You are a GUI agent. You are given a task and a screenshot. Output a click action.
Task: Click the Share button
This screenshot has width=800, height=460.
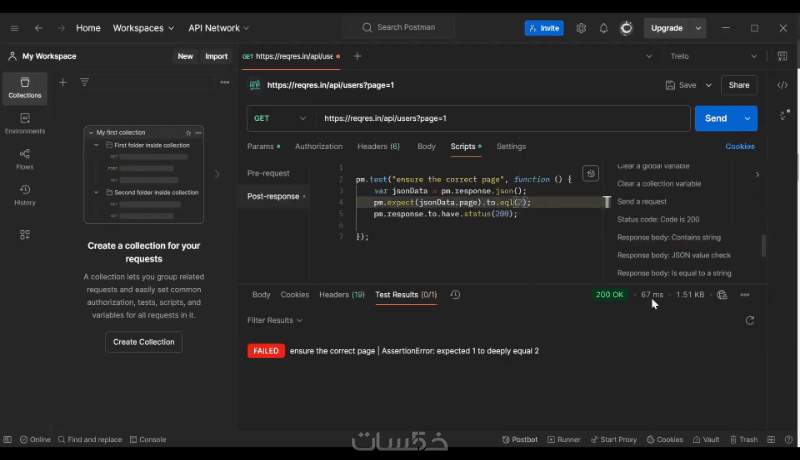(739, 85)
